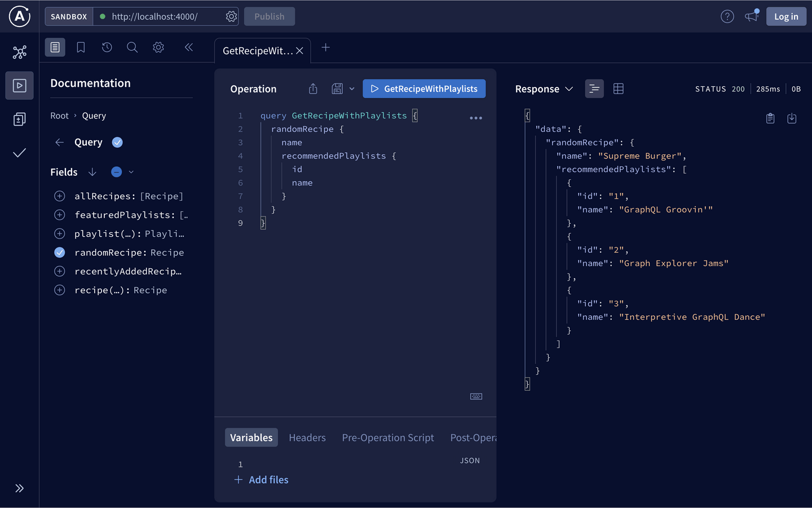Add the allRecipes field with its plus toggle

pos(59,196)
